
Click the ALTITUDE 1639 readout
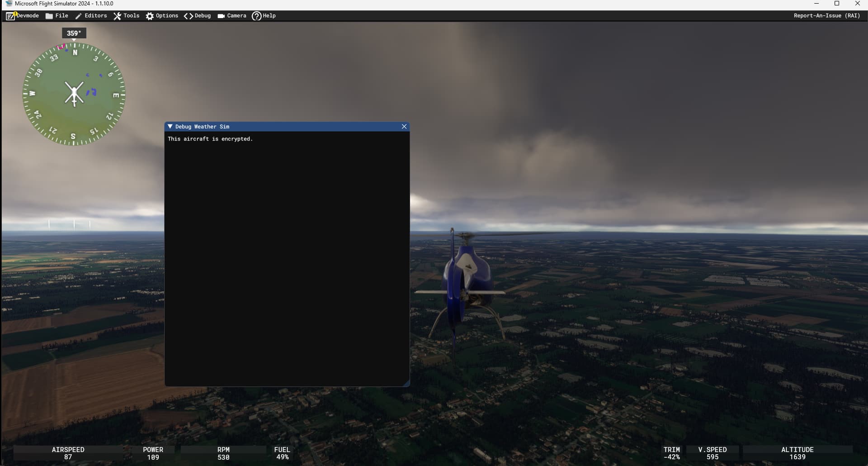pos(797,453)
